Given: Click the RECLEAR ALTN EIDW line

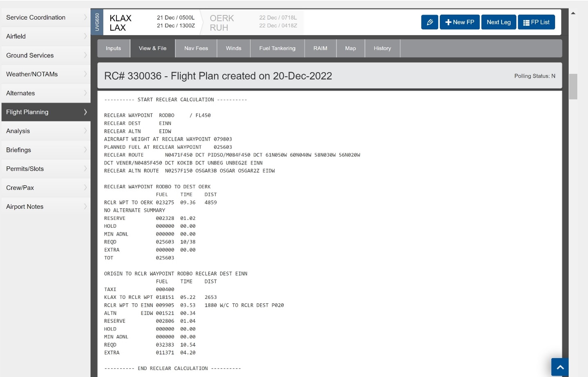Looking at the screenshot, I should pyautogui.click(x=138, y=131).
